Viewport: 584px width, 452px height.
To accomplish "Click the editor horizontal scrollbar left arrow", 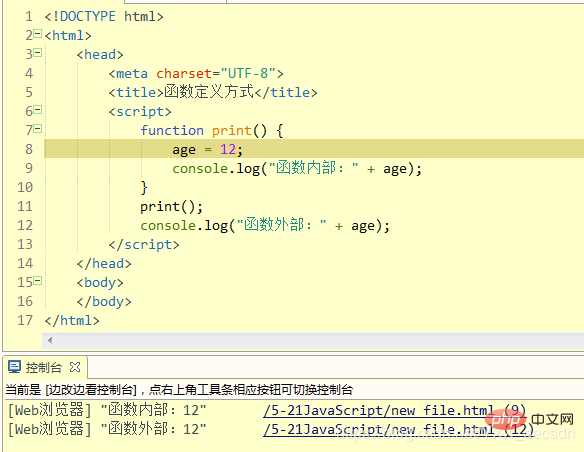I will [x=50, y=340].
